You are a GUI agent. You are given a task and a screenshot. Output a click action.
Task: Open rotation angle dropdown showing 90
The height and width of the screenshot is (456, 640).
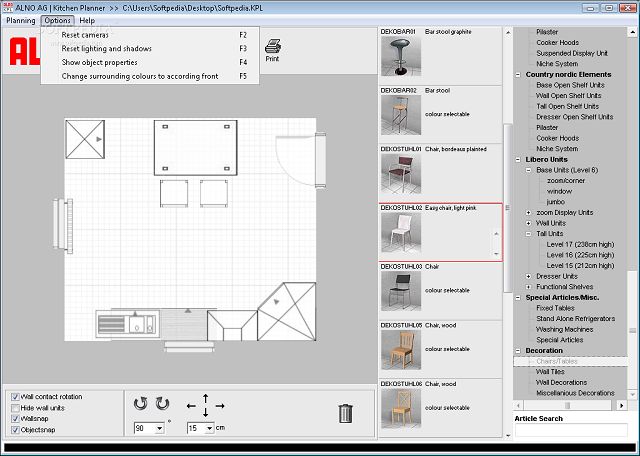point(160,428)
